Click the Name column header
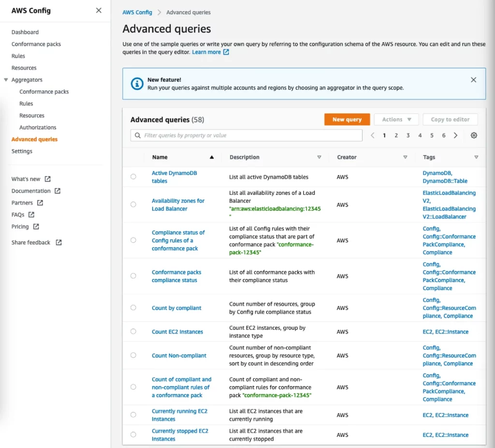495x448 pixels. [160, 157]
